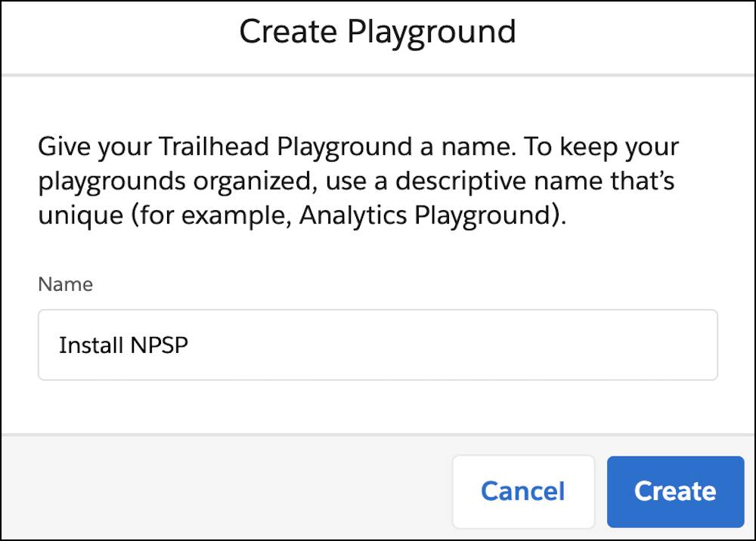
Task: Focus the Name input field
Action: point(377,345)
